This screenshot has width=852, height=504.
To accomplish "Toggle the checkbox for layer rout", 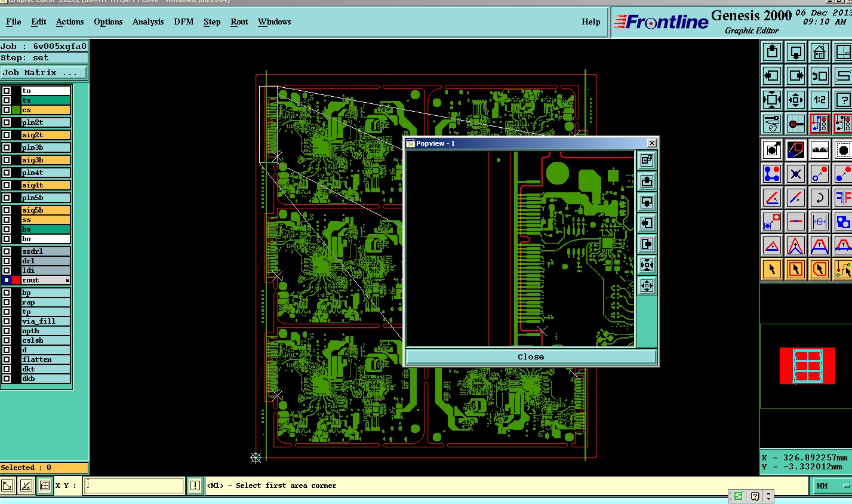I will click(7, 280).
